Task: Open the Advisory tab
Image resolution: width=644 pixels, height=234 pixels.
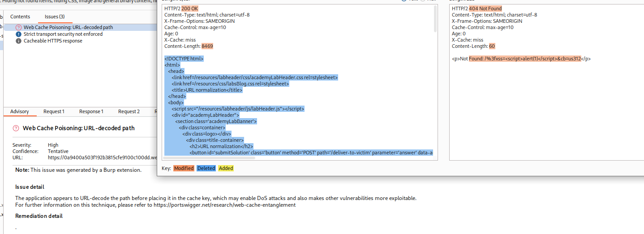Action: coord(20,111)
